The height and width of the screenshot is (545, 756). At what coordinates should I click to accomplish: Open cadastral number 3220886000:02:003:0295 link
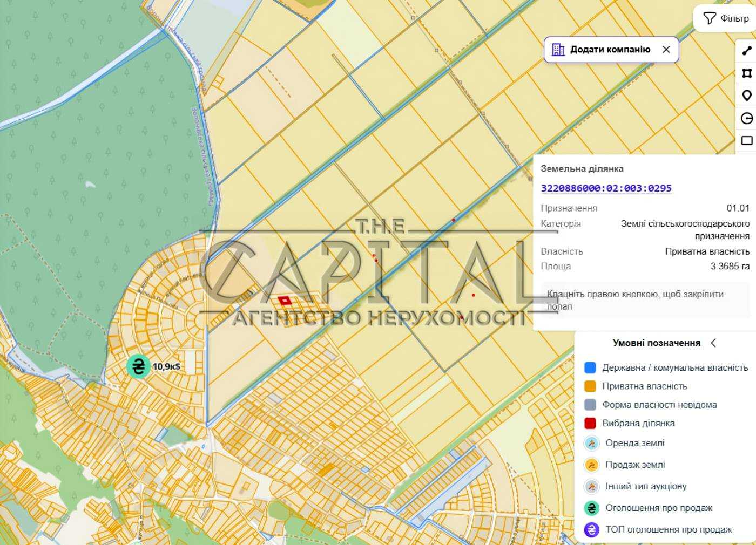tap(606, 188)
